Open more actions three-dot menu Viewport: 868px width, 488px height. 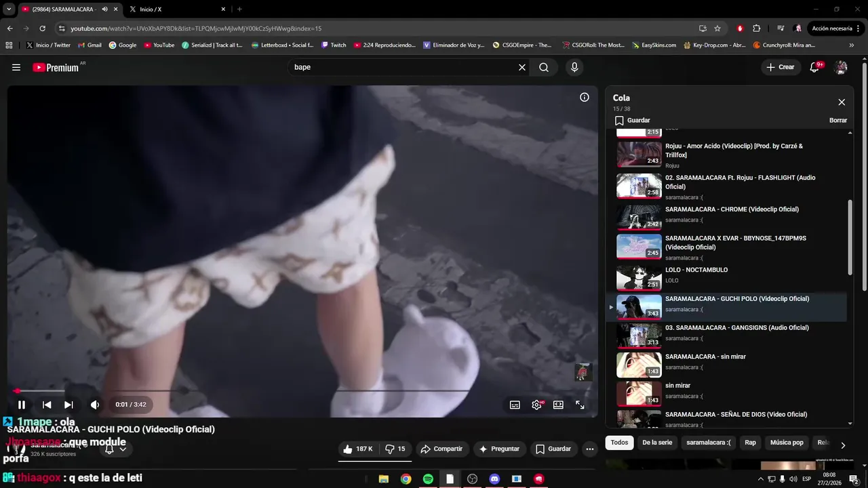click(590, 449)
